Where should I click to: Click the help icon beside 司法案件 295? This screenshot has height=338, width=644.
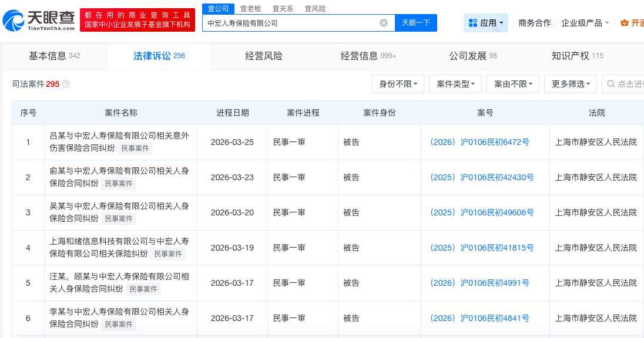[66, 84]
